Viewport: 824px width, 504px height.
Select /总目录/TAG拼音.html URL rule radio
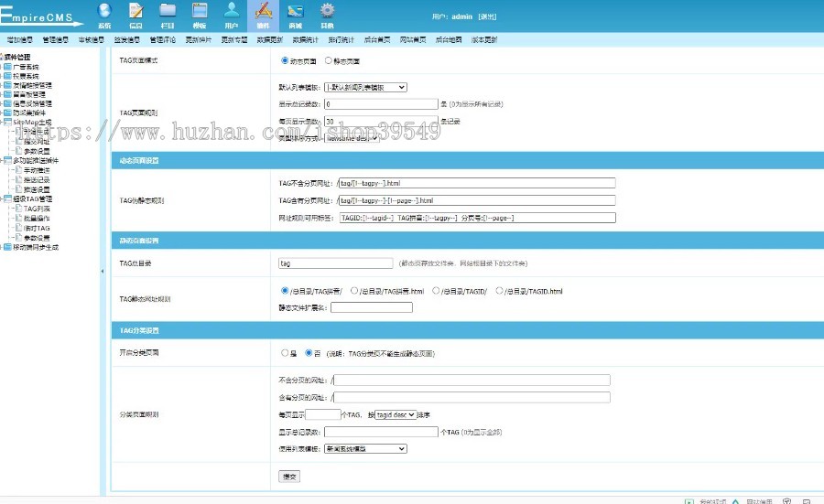pyautogui.click(x=354, y=291)
